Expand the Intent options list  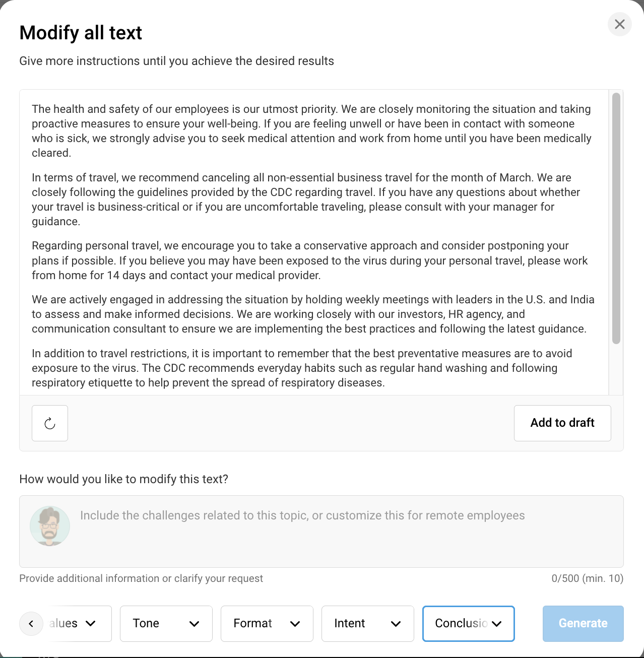[x=367, y=624]
